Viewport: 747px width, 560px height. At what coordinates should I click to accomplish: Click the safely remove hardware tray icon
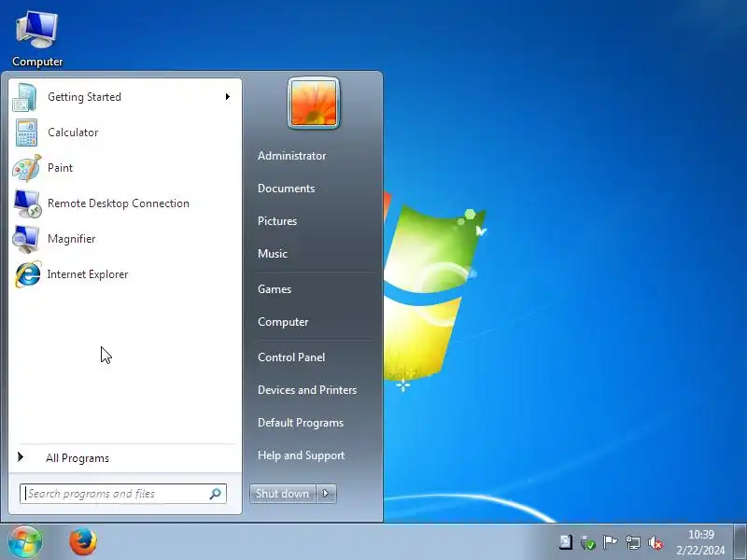(x=587, y=542)
